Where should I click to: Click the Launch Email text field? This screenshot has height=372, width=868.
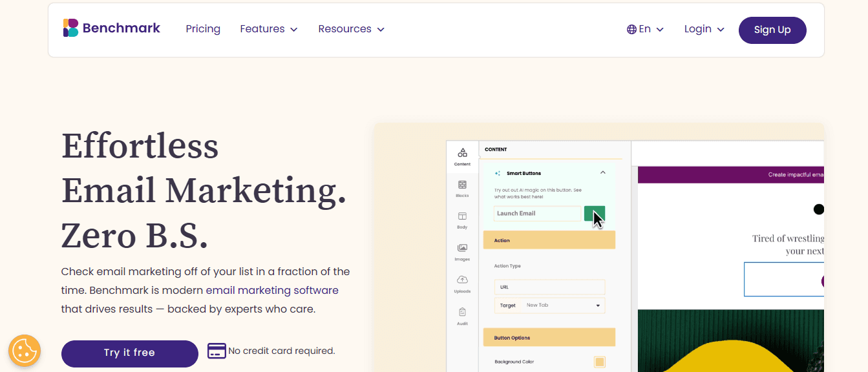(x=536, y=213)
